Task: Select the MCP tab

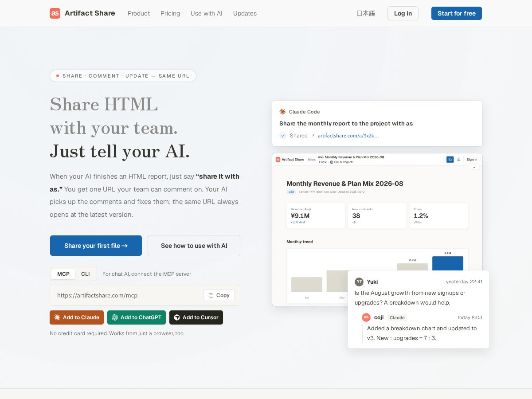Action: (63, 274)
